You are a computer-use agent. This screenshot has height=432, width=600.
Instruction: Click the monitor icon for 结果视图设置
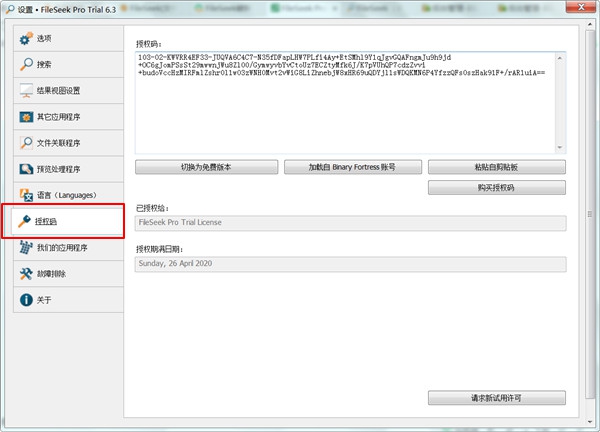[26, 91]
